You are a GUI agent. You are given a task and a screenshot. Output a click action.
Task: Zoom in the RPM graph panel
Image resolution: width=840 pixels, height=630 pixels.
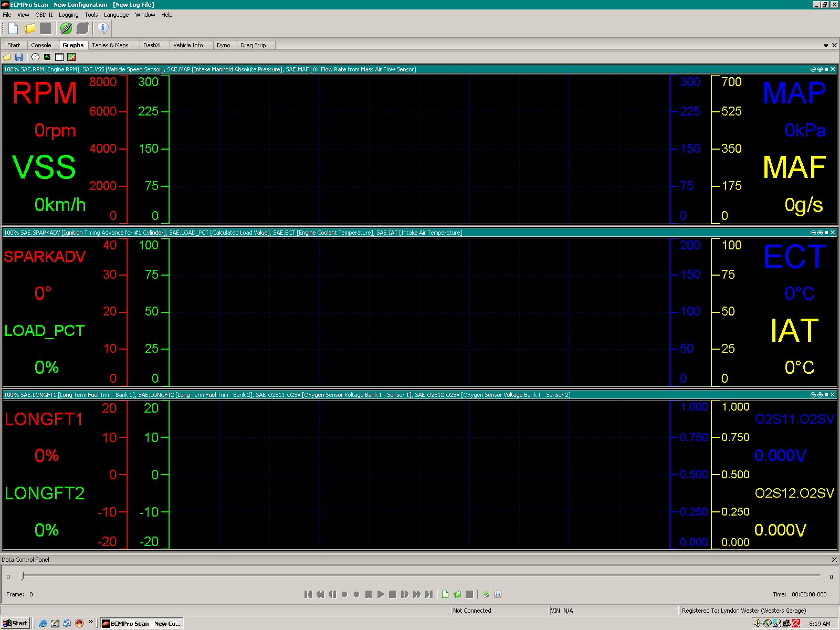coord(820,69)
